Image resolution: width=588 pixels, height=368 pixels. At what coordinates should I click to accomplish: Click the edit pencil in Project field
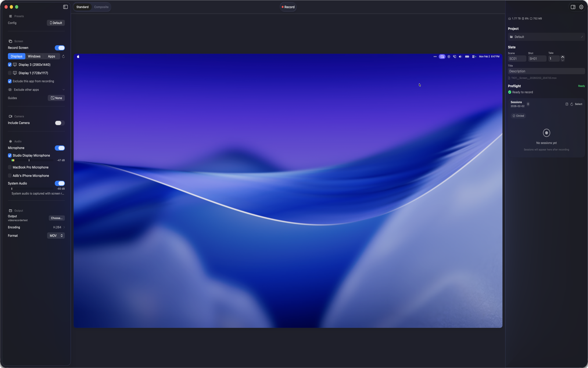(x=582, y=37)
